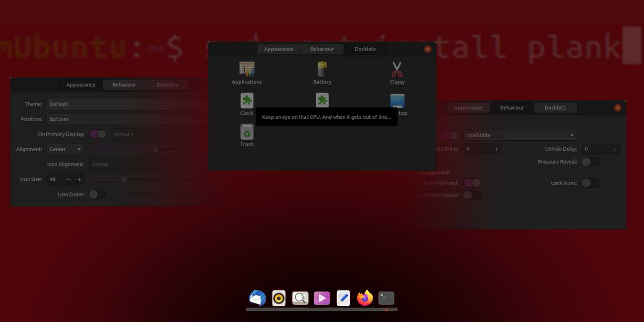Disable the On Primary Display switch
The height and width of the screenshot is (322, 644).
click(x=98, y=134)
